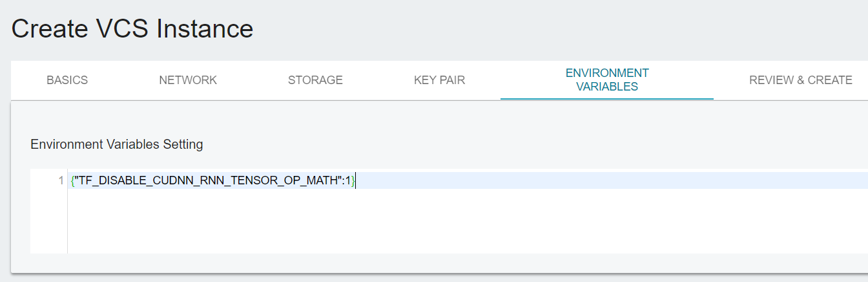Go to the STORAGE tab
This screenshot has width=868, height=282.
coord(315,80)
